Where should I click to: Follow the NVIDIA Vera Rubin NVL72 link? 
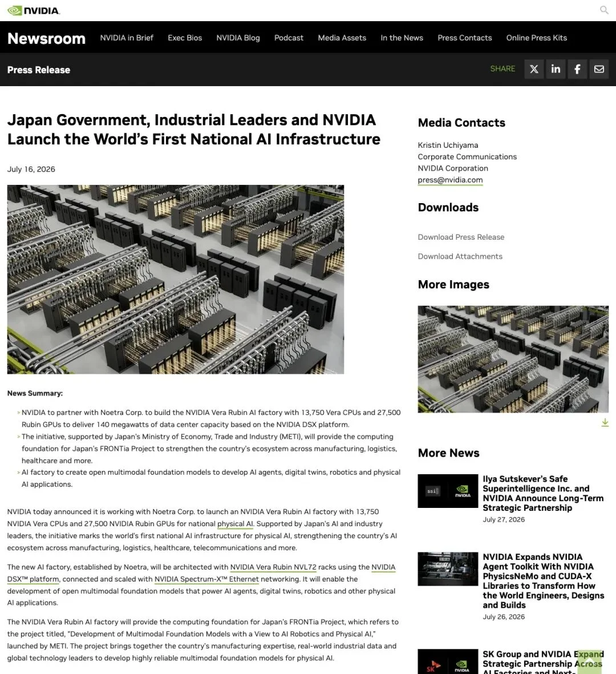coord(273,567)
